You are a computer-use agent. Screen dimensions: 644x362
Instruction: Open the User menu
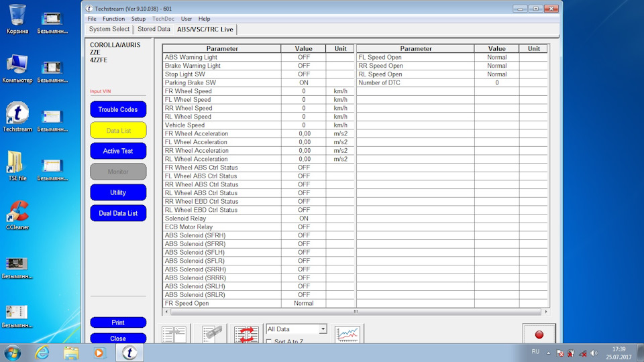[x=186, y=19]
